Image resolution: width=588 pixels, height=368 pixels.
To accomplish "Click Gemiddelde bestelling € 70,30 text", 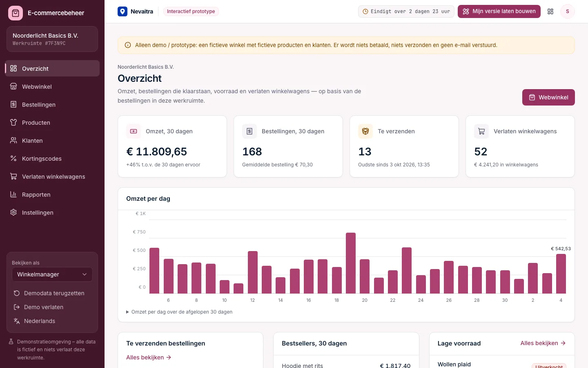I will click(x=277, y=165).
